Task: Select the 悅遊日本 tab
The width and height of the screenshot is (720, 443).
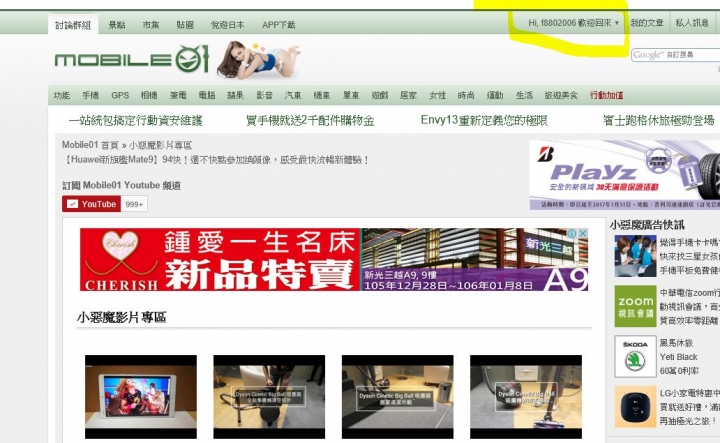Action: pos(227,25)
